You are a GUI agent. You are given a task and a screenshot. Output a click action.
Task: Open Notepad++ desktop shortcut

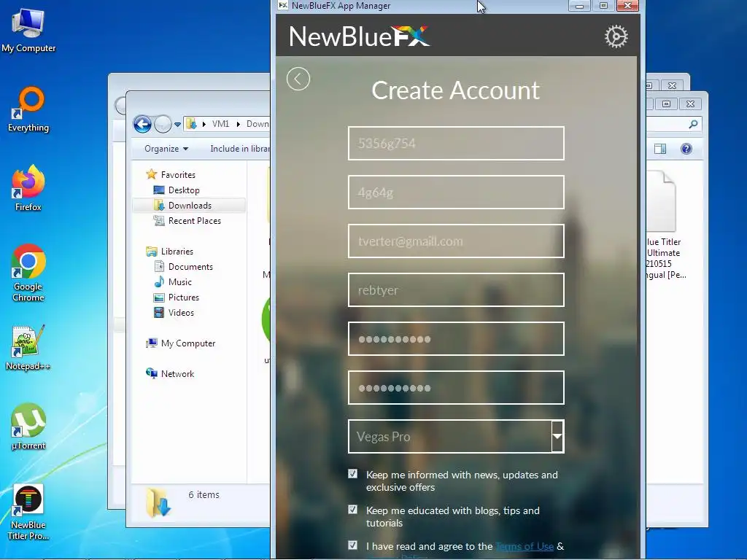[28, 348]
